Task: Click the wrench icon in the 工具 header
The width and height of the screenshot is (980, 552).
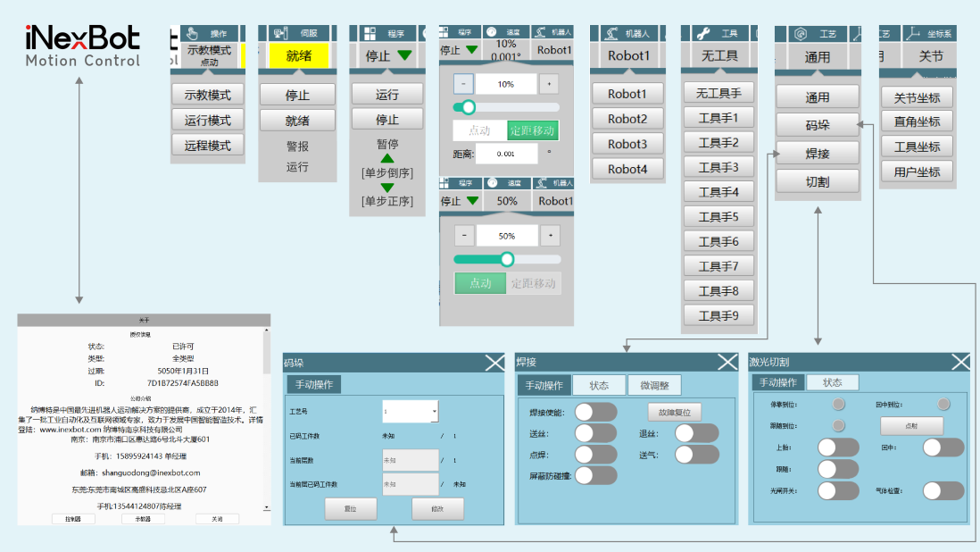Action: pos(702,33)
